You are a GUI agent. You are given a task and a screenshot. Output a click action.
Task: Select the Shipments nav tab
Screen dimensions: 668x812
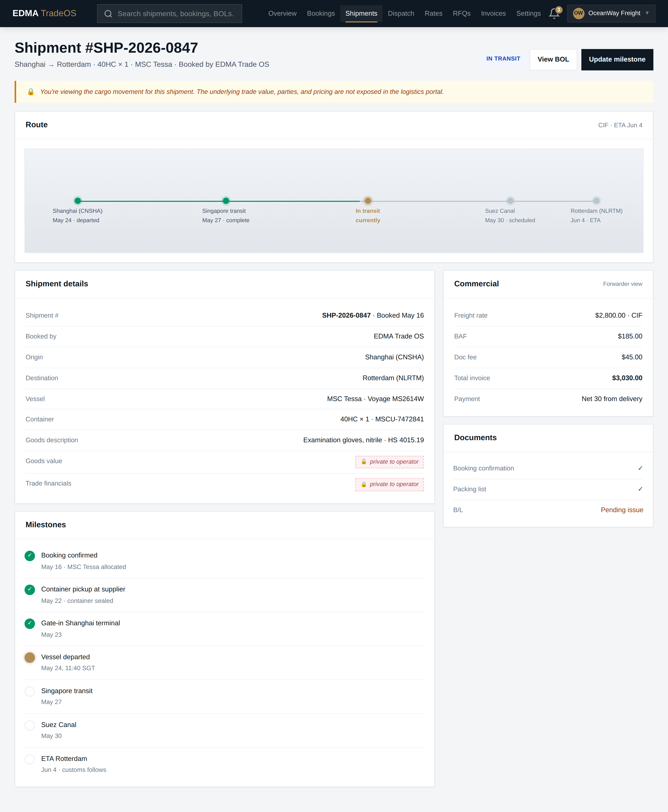tap(361, 14)
